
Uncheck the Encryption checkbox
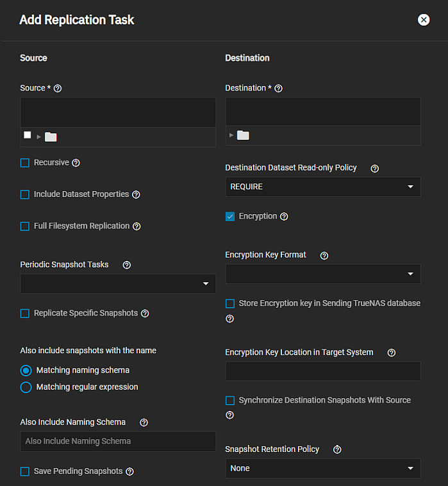[230, 217]
